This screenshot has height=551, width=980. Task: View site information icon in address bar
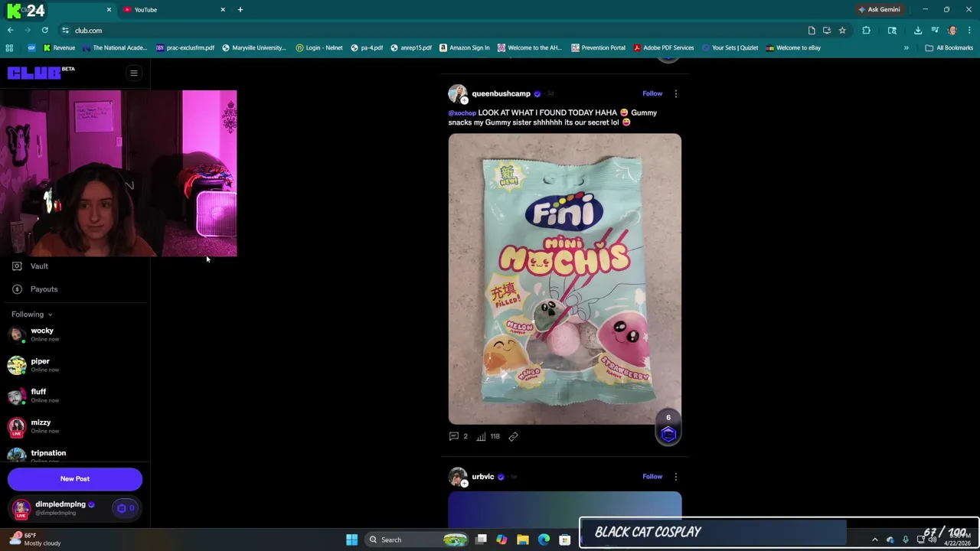click(x=66, y=31)
